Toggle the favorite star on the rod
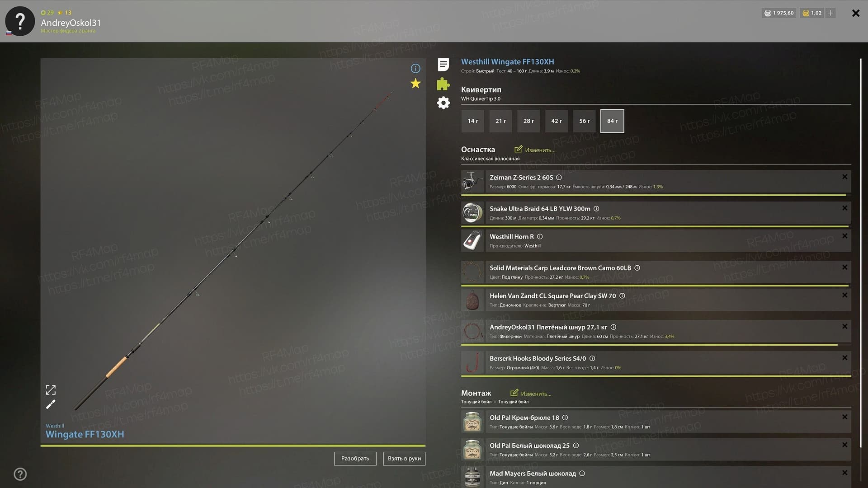Screen dimensions: 868x488 415,83
